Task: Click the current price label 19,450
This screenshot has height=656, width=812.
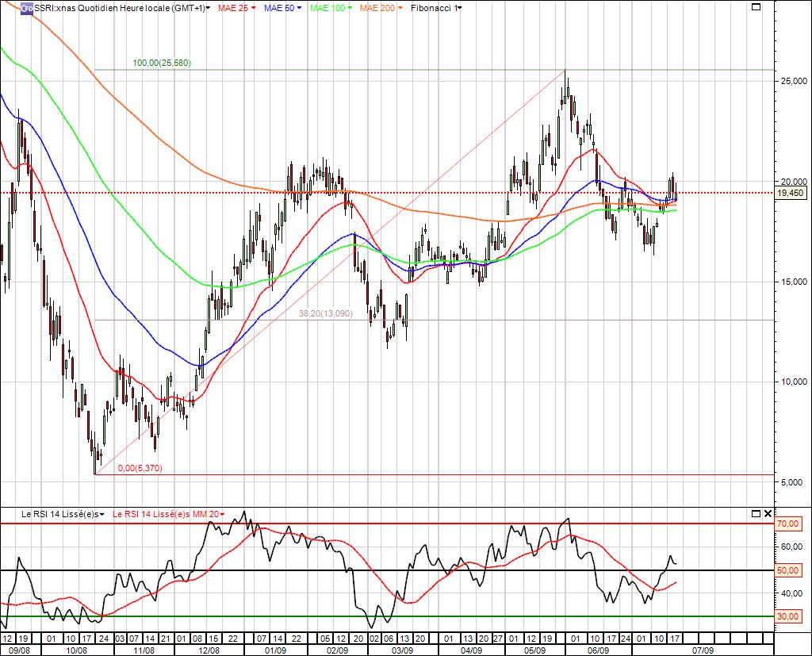Action: click(791, 194)
